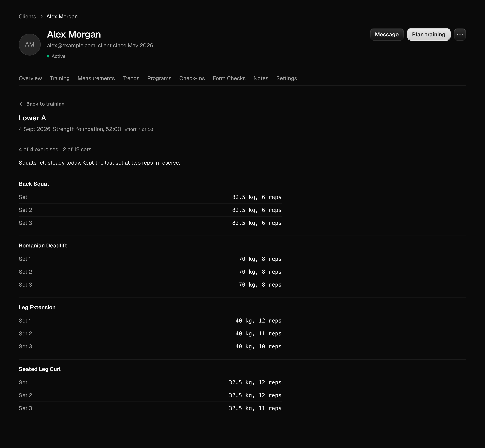Click the Alex Morgan profile heading
The image size is (485, 448).
point(74,34)
